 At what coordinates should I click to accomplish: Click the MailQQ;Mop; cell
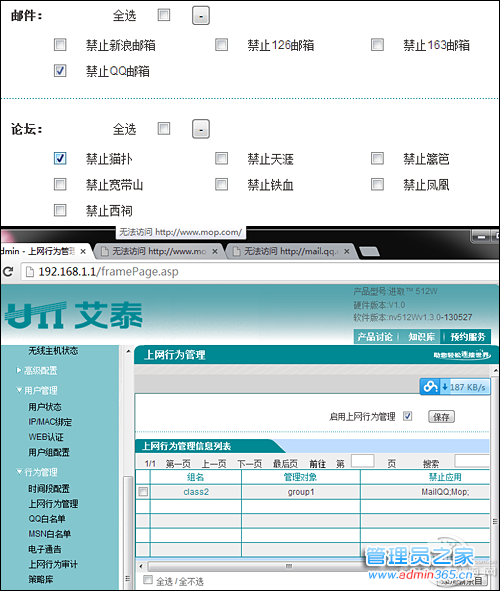[445, 492]
